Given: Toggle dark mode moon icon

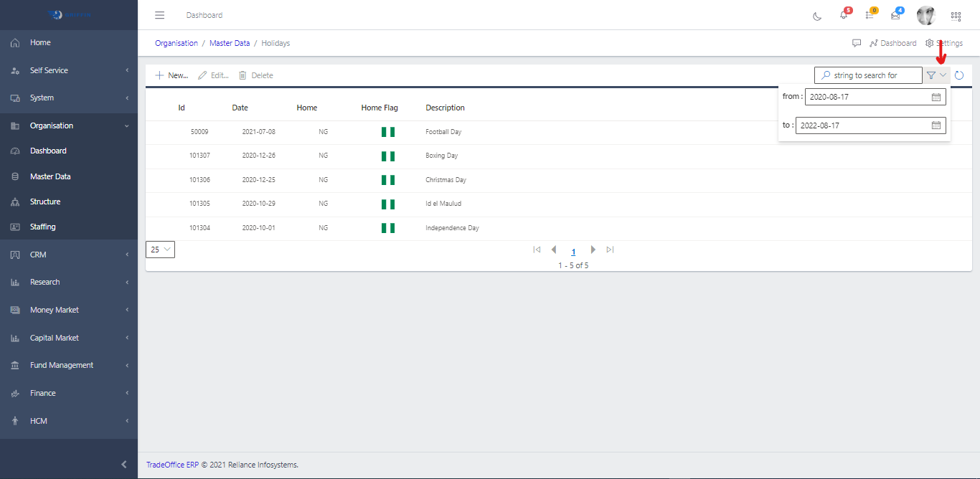Looking at the screenshot, I should [x=817, y=16].
